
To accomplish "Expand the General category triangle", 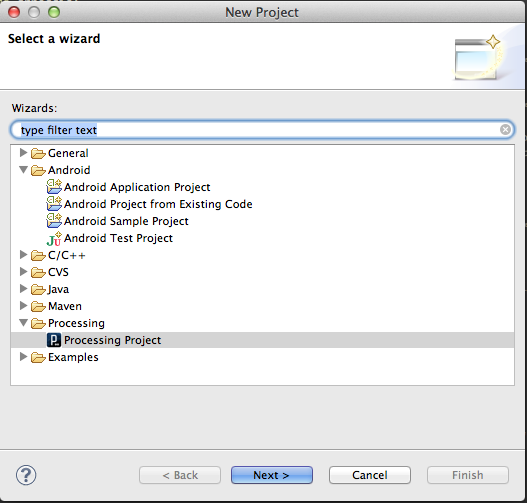I will pos(23,153).
